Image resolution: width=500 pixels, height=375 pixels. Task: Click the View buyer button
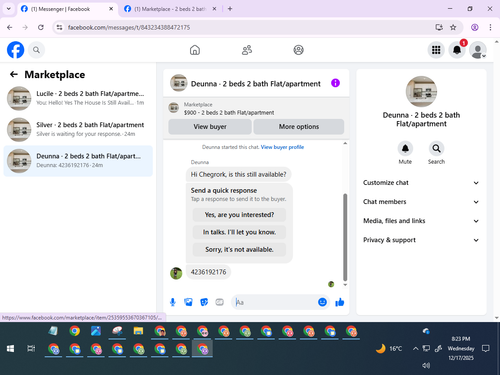pyautogui.click(x=210, y=127)
